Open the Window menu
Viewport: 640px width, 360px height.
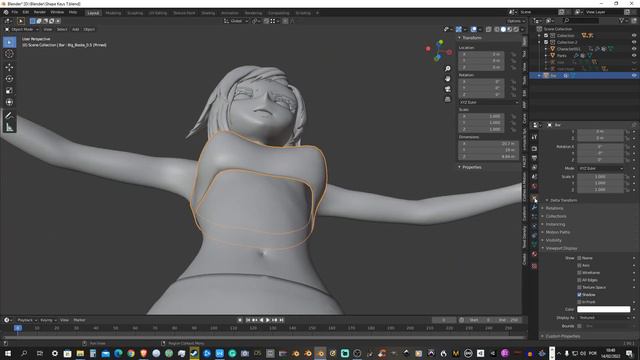(57, 12)
